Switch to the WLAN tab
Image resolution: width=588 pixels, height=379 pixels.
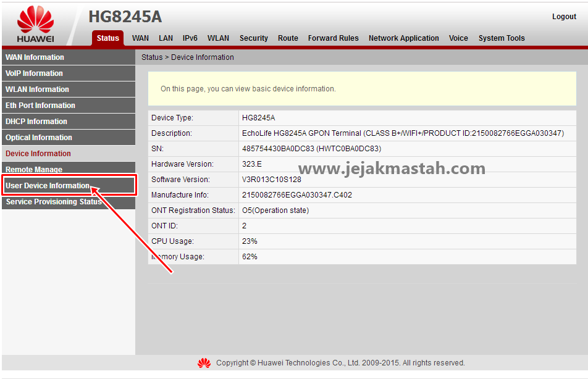218,38
